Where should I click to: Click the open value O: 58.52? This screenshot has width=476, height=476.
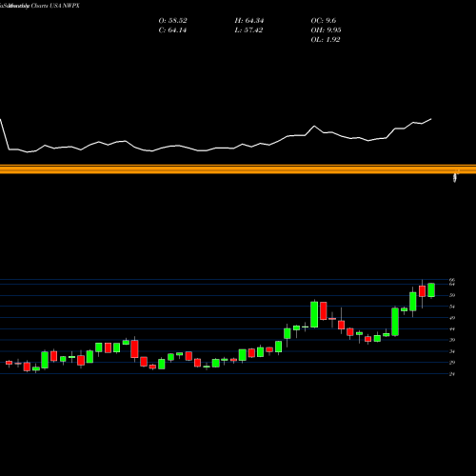tap(172, 21)
